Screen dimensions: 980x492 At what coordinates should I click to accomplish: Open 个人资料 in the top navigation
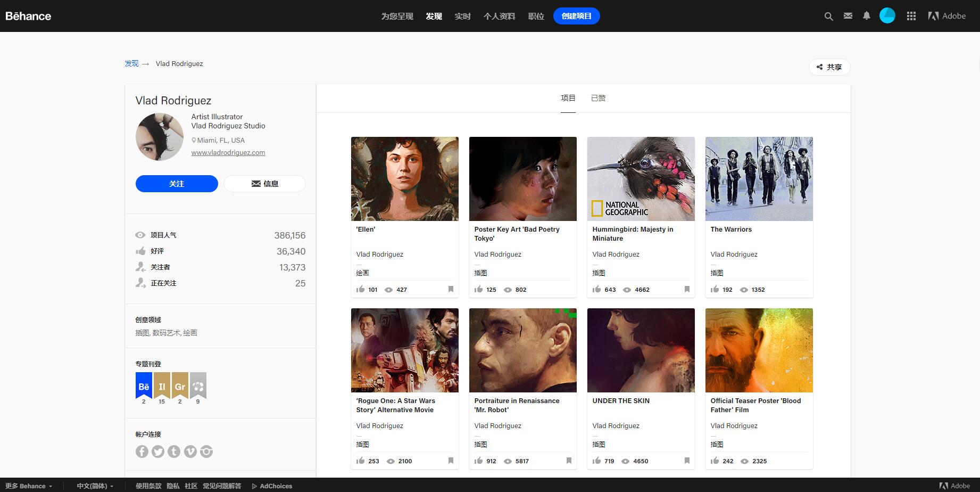tap(499, 16)
